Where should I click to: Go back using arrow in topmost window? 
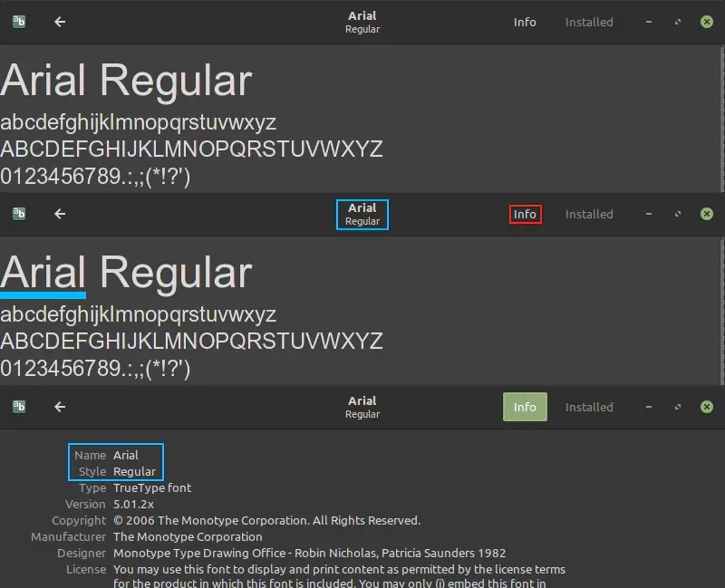(60, 22)
